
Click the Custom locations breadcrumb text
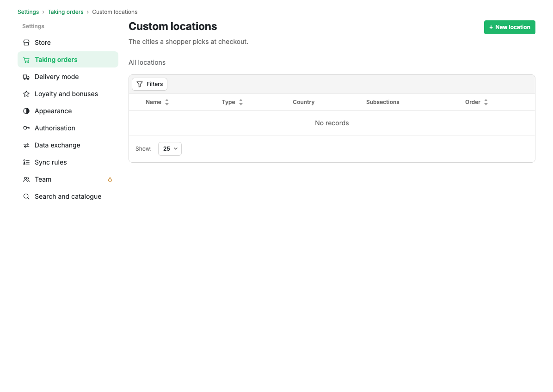(x=115, y=12)
